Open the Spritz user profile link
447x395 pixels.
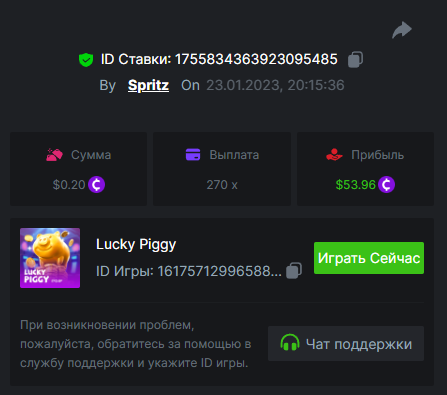click(x=148, y=85)
